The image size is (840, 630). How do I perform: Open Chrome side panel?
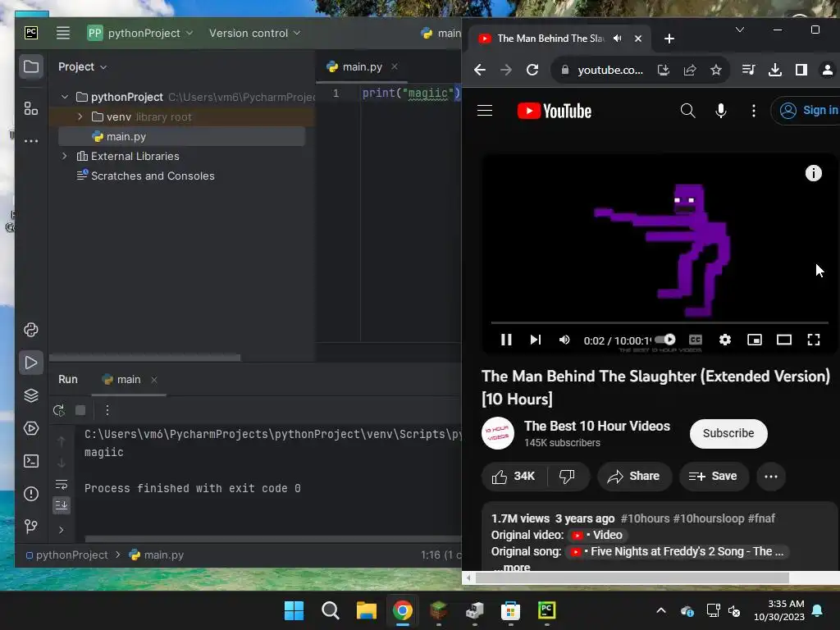coord(801,70)
